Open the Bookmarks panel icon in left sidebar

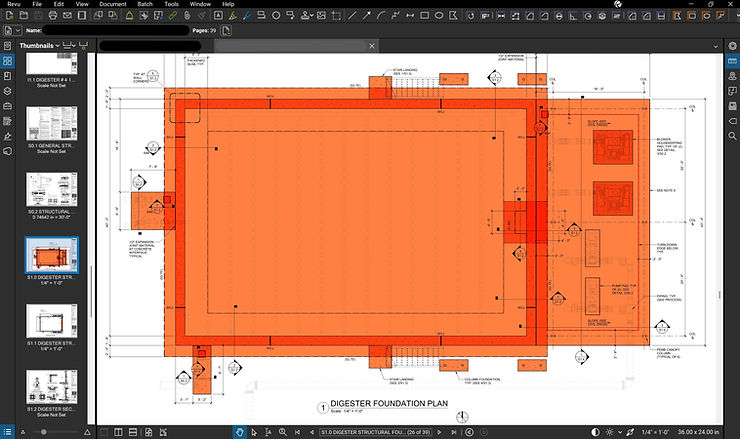point(8,76)
